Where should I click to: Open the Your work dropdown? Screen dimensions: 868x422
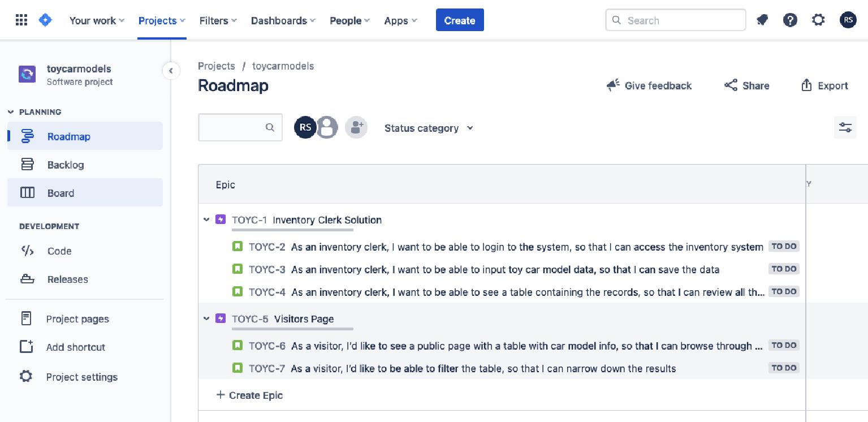[x=97, y=20]
